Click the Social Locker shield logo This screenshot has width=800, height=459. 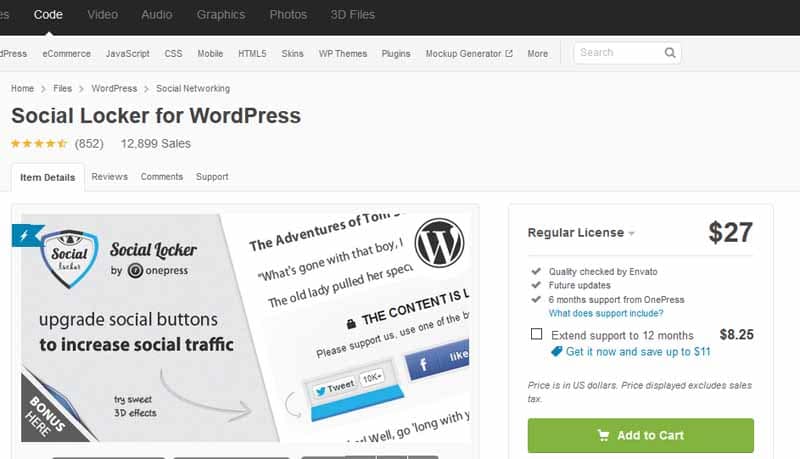69,258
